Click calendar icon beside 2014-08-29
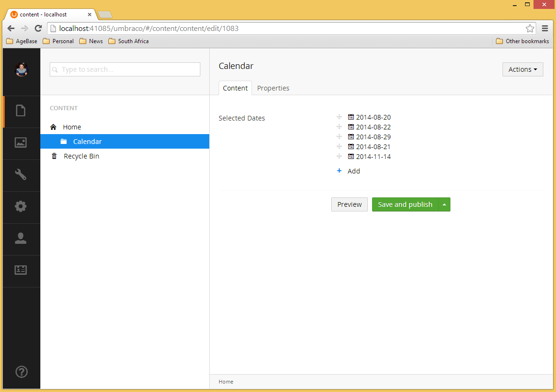 click(350, 137)
